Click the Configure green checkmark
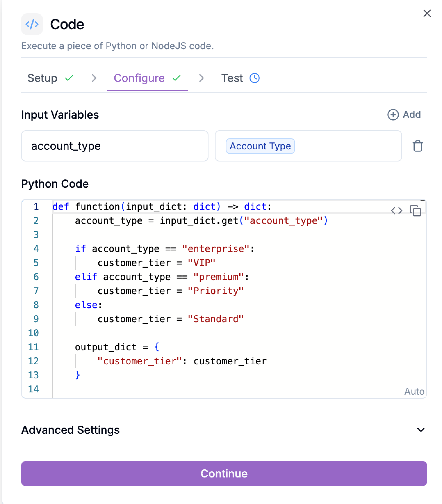 177,78
